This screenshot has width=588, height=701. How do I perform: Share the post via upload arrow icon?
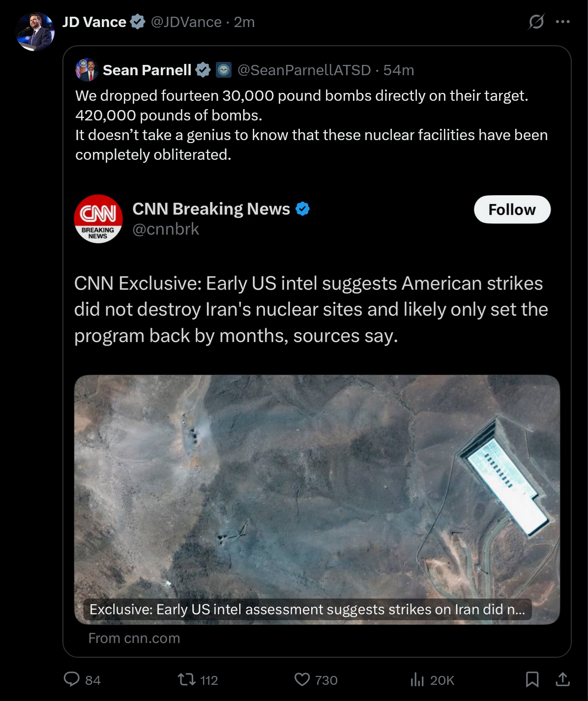(x=562, y=679)
